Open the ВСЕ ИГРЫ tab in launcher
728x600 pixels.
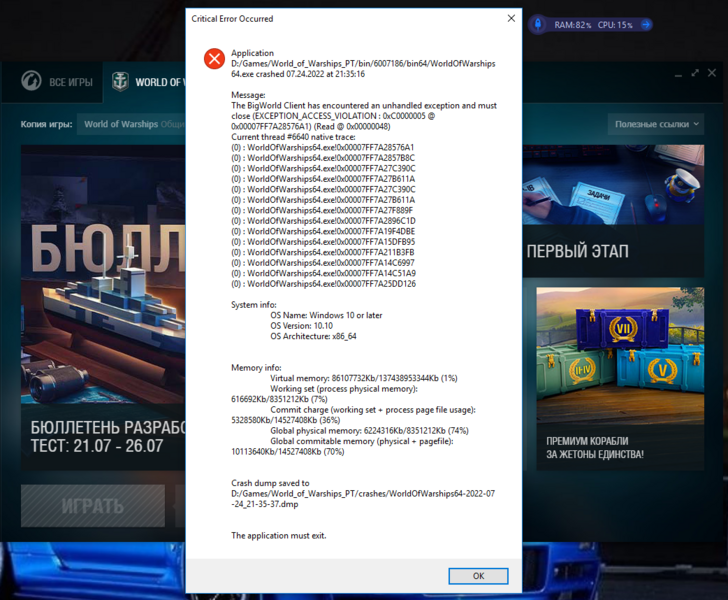57,82
